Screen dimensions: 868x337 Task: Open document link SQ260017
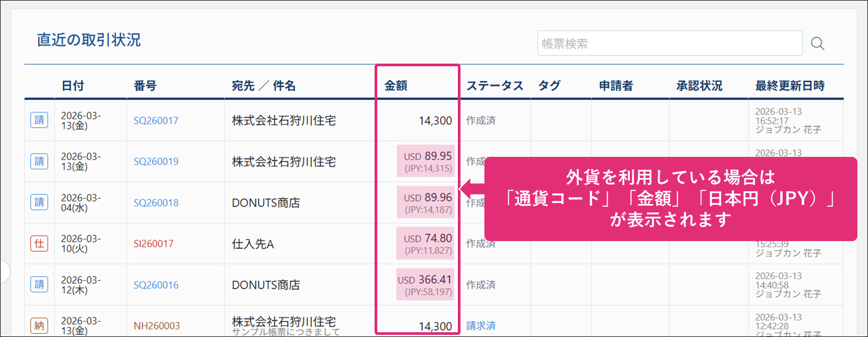(x=156, y=121)
